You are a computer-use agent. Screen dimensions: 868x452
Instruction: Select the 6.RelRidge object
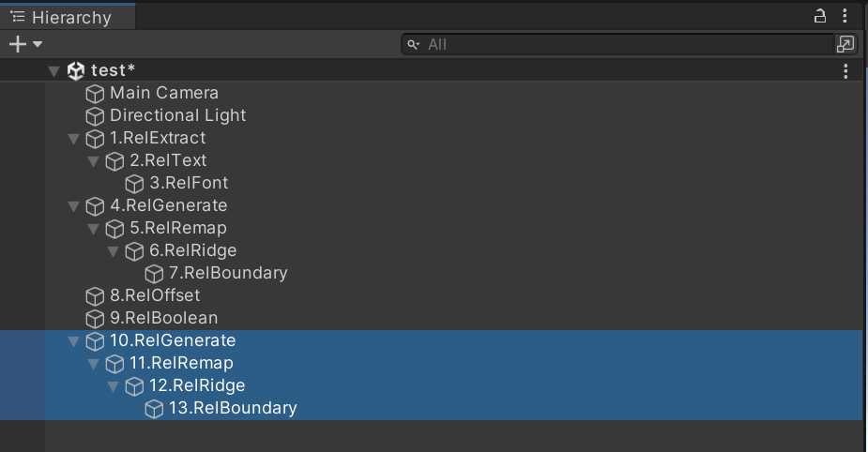192,250
